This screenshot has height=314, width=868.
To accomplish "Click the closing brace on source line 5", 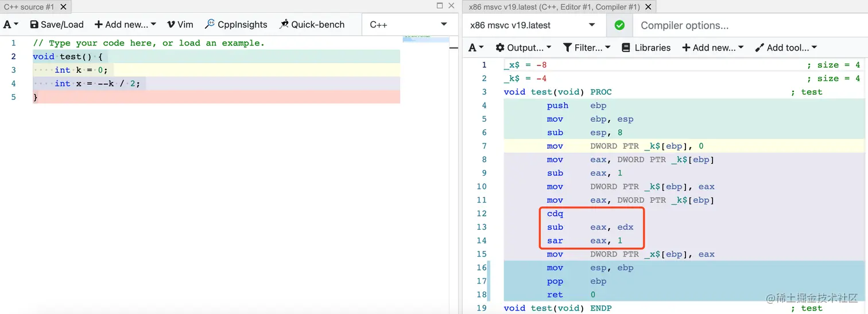I will point(35,97).
